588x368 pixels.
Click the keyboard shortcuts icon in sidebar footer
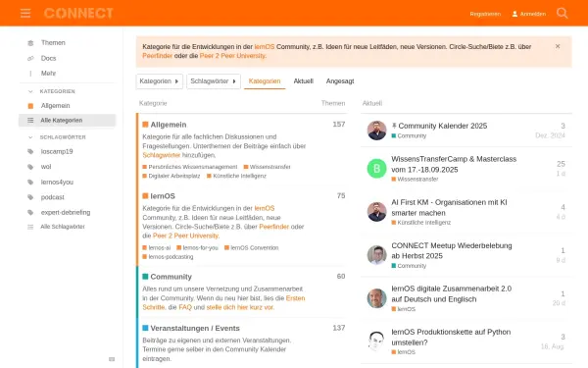(x=112, y=359)
